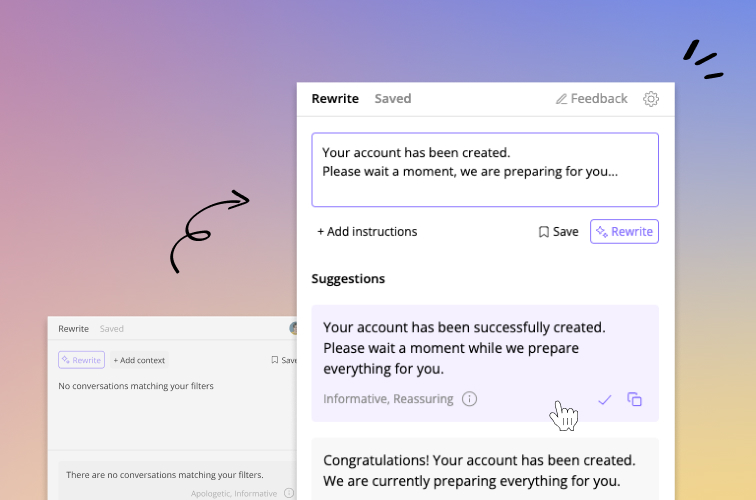
Task: Click the Feedback pencil link
Action: [x=592, y=98]
